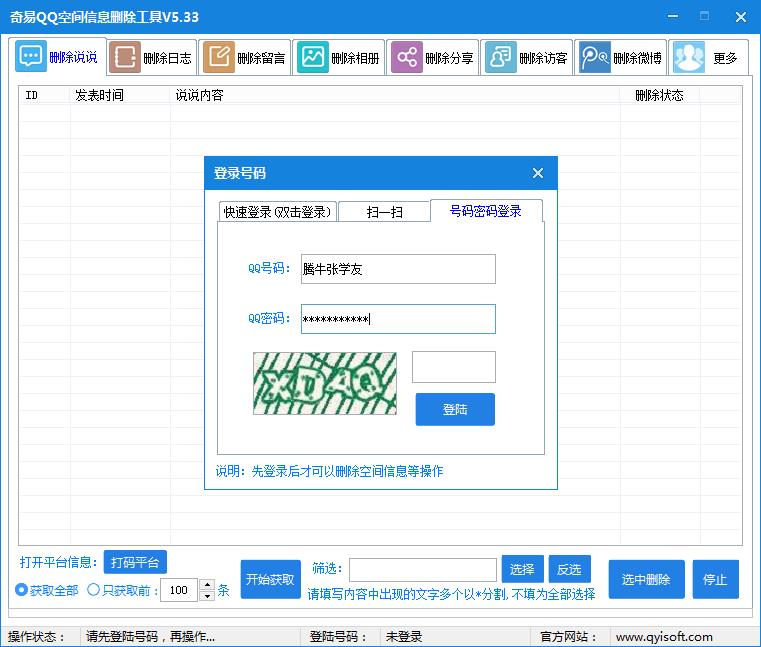761x647 pixels.
Task: Increase the fetch count with up arrow
Action: tap(207, 585)
